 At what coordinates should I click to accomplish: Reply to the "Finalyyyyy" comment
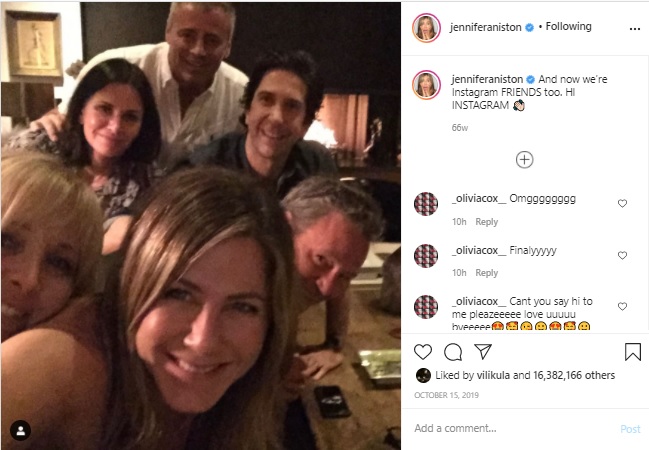pyautogui.click(x=486, y=273)
